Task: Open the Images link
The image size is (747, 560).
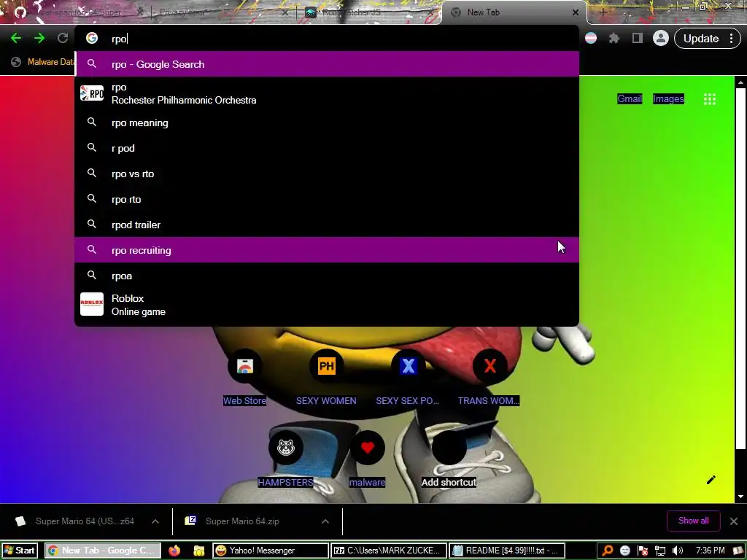Action: pyautogui.click(x=668, y=98)
